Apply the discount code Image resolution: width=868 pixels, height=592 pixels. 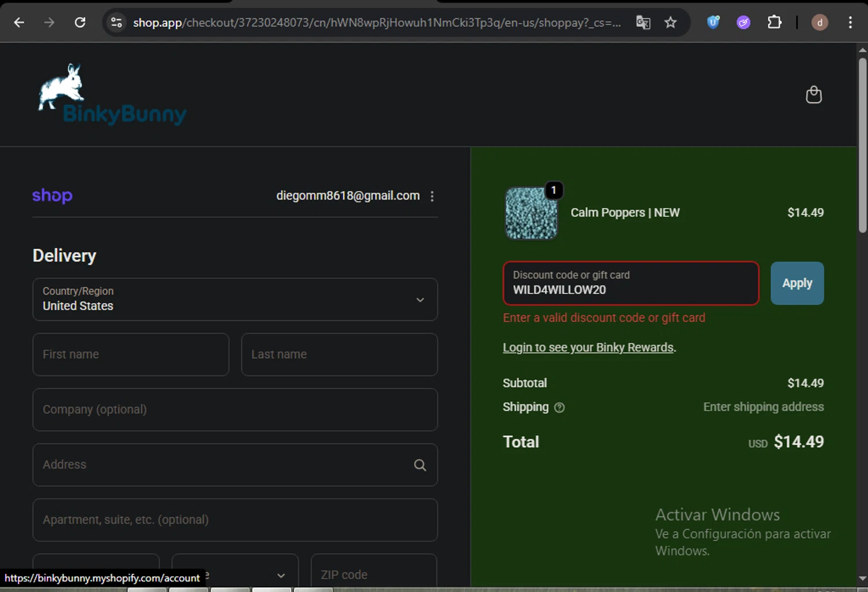pyautogui.click(x=797, y=283)
